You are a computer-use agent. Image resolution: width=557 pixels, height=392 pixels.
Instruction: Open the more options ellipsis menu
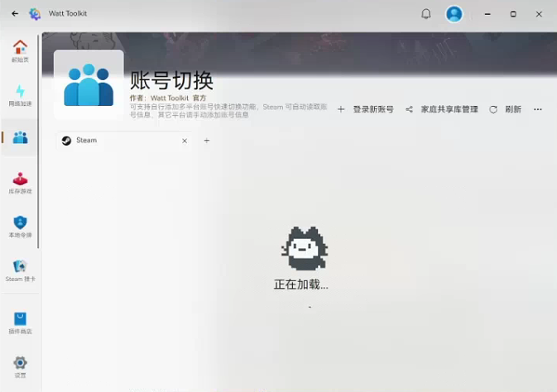click(x=538, y=109)
